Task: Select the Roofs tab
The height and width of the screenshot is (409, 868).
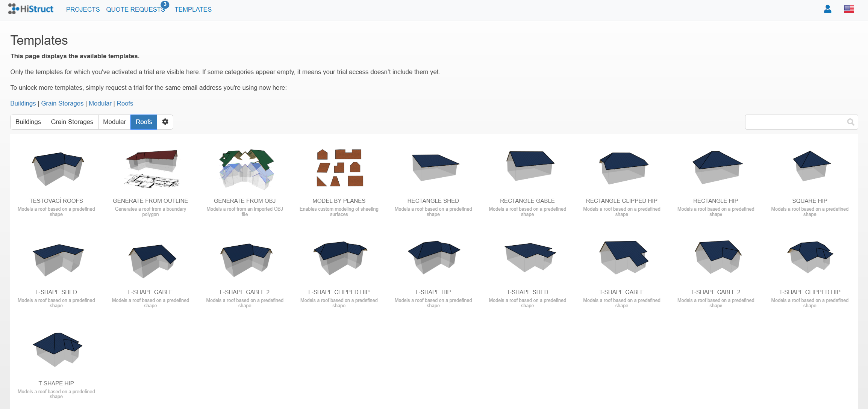Action: coord(144,122)
